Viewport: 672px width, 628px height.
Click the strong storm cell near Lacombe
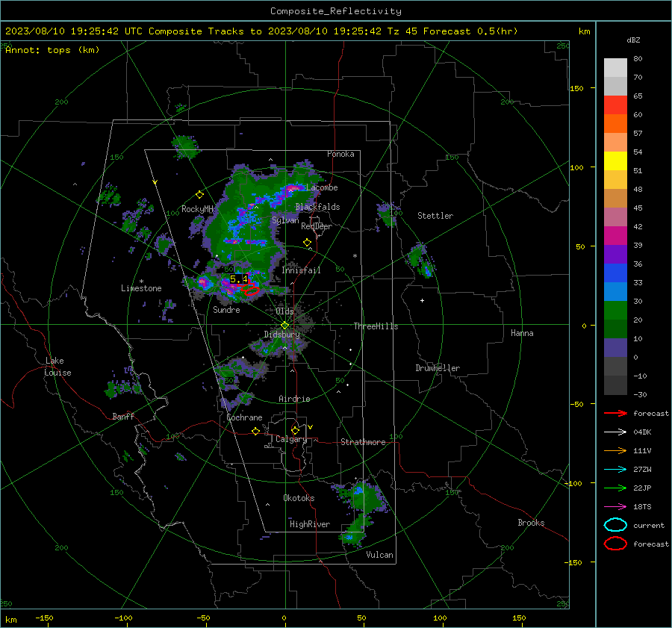(x=293, y=187)
